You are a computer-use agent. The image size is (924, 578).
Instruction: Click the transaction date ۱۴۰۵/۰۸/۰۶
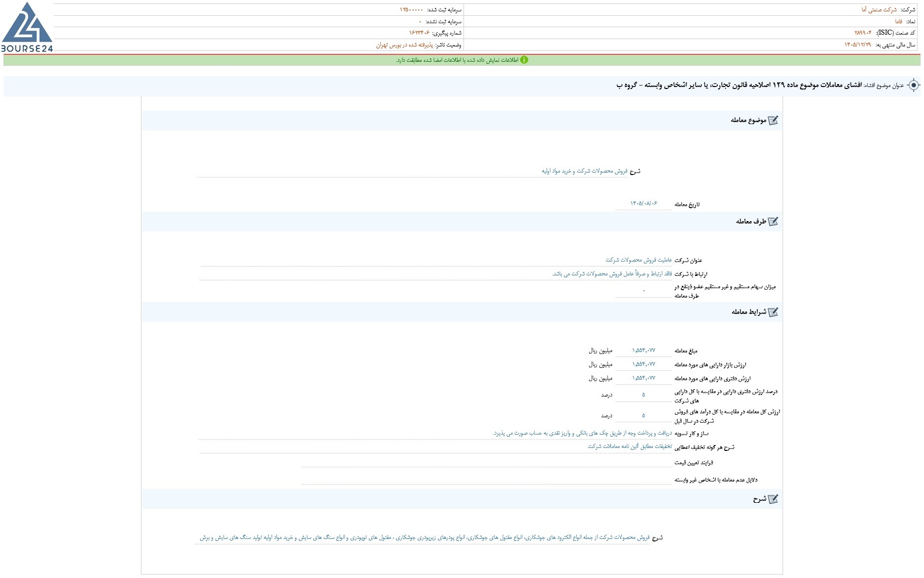click(644, 203)
